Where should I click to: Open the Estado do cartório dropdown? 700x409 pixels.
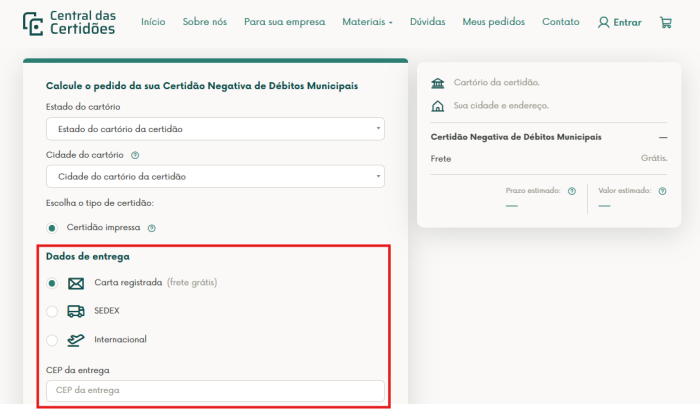[x=215, y=129]
